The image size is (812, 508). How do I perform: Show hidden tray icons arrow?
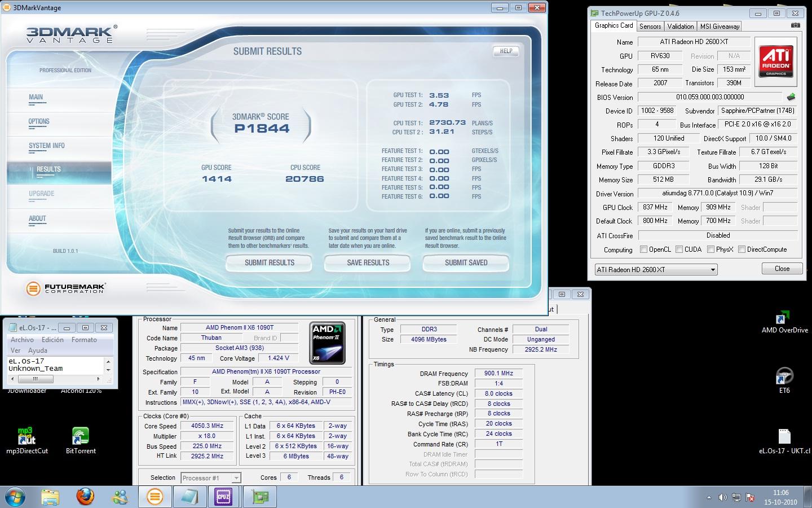pos(709,497)
